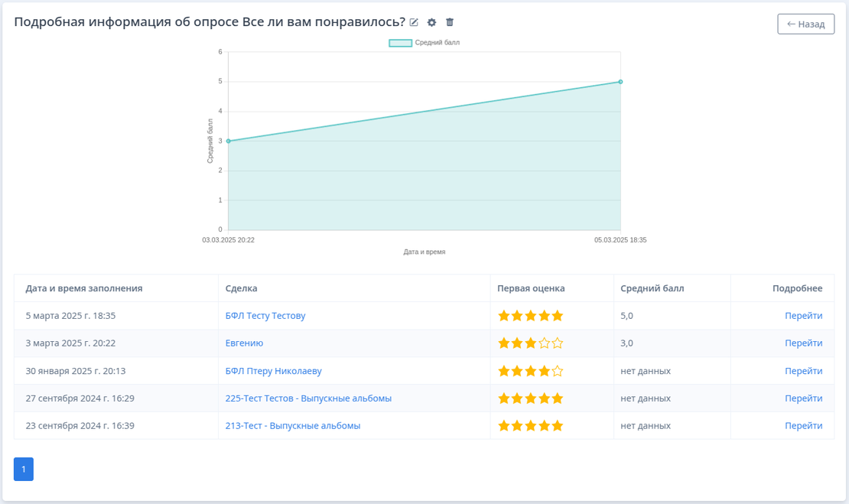Open the БФЛ Птеру Николаеву deal
Screen dimensions: 849x504
click(x=273, y=371)
